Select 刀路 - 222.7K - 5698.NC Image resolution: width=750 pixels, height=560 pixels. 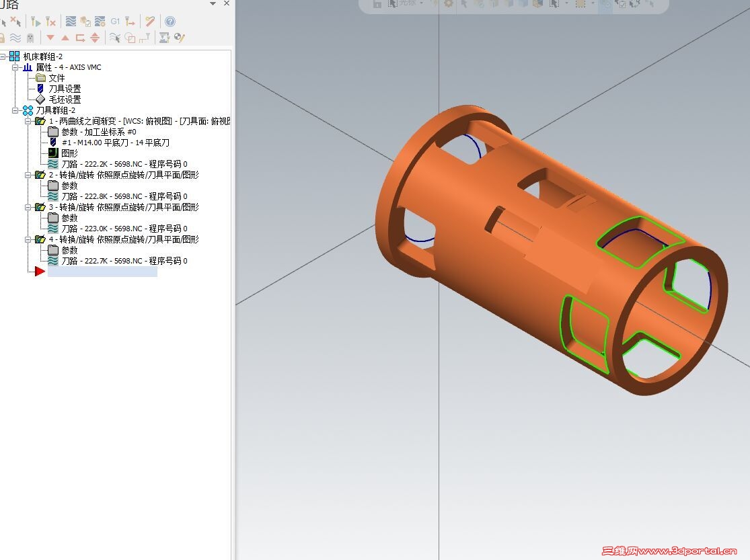tap(124, 261)
